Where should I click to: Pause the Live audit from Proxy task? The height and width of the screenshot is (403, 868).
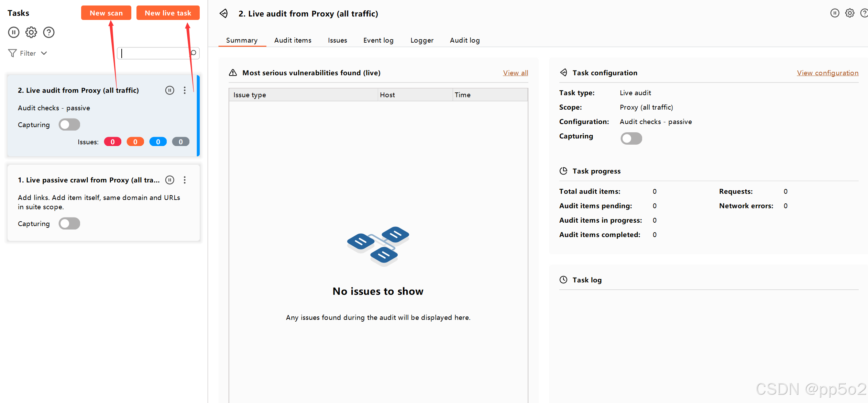[x=170, y=90]
